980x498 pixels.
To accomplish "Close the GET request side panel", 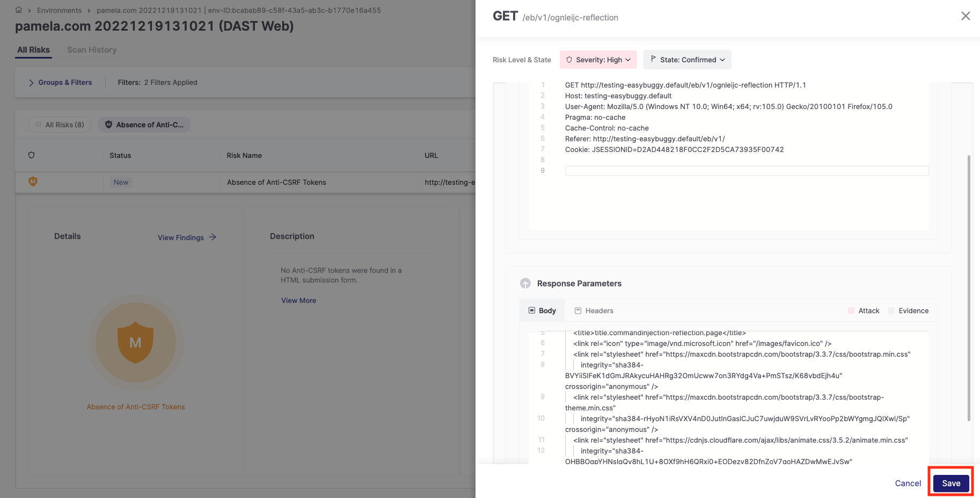I will pos(966,16).
